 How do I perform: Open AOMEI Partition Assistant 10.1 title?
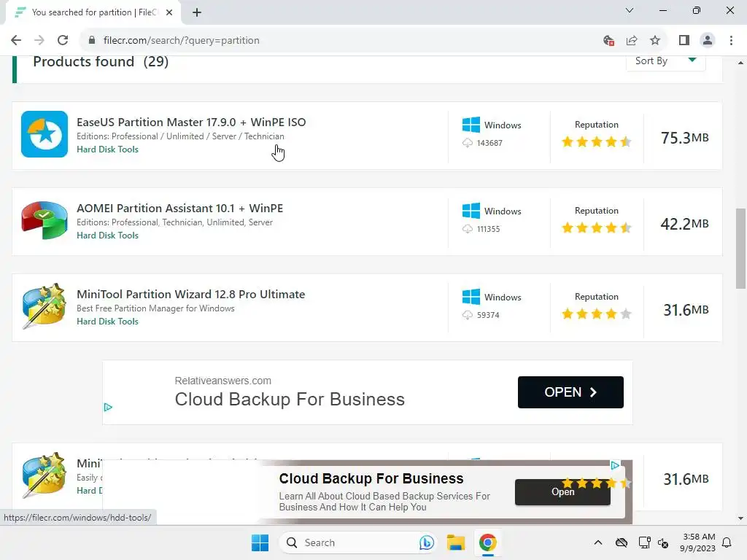179,209
